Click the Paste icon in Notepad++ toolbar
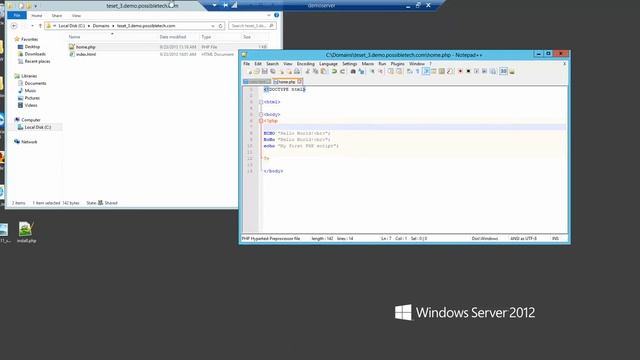The width and height of the screenshot is (640, 360). pos(324,71)
